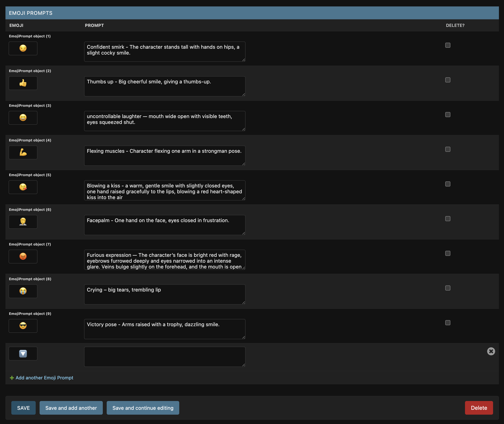Viewport: 504px width, 424px height.
Task: Click Save and add another
Action: pos(71,408)
